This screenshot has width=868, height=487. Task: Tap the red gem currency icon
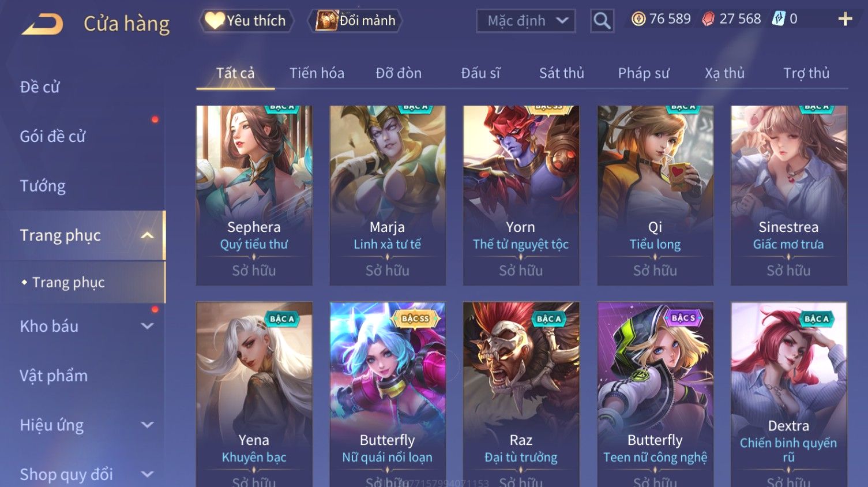coord(708,19)
